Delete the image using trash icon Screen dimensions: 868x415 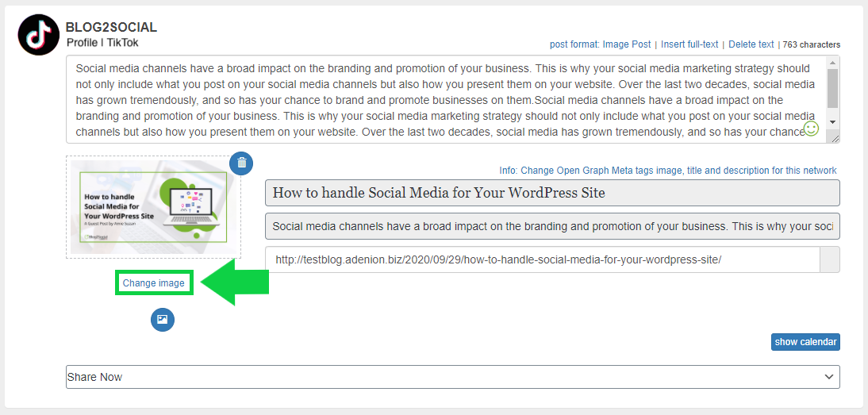click(241, 163)
